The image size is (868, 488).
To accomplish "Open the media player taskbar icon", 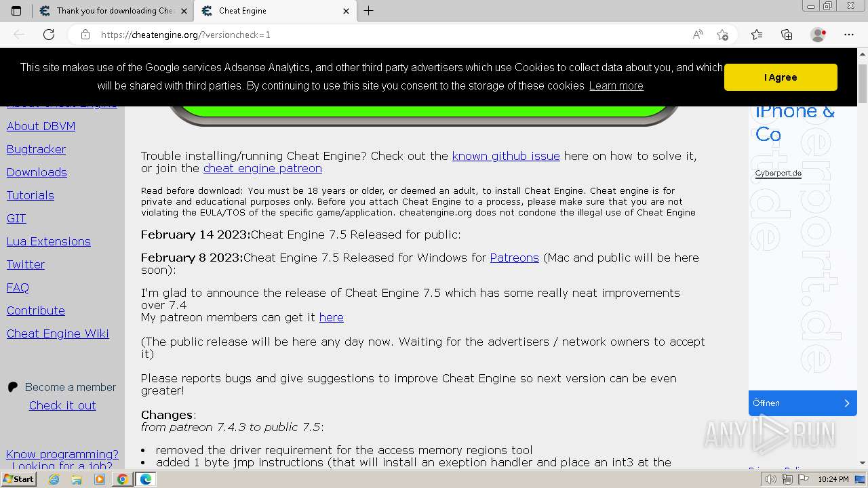I will 100,479.
